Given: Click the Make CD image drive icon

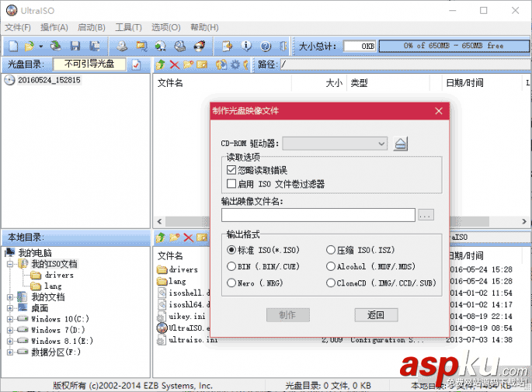Looking at the screenshot, I should click(122, 46).
